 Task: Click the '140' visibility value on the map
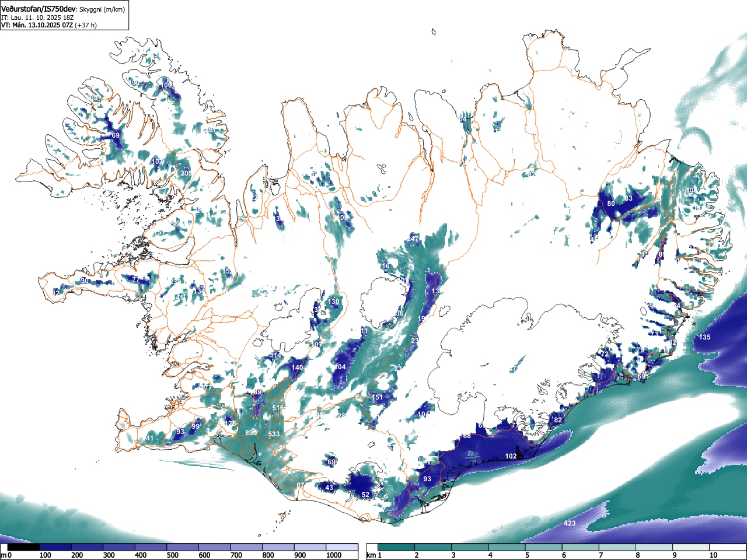pos(297,367)
